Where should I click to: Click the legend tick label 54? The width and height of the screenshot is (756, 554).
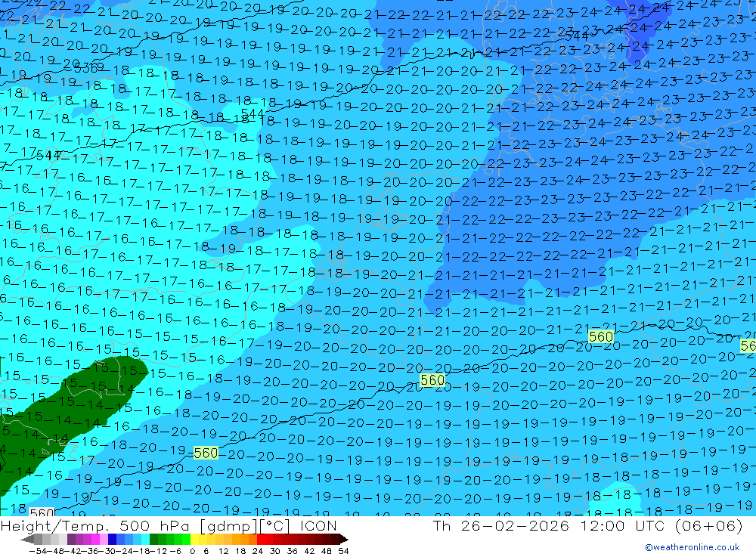tap(343, 551)
